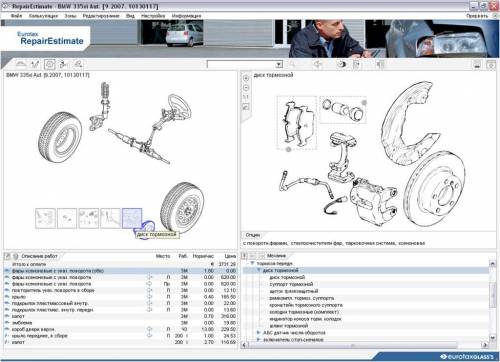
Task: Select the first diagram thumbnail
Action: pyautogui.click(x=45, y=218)
